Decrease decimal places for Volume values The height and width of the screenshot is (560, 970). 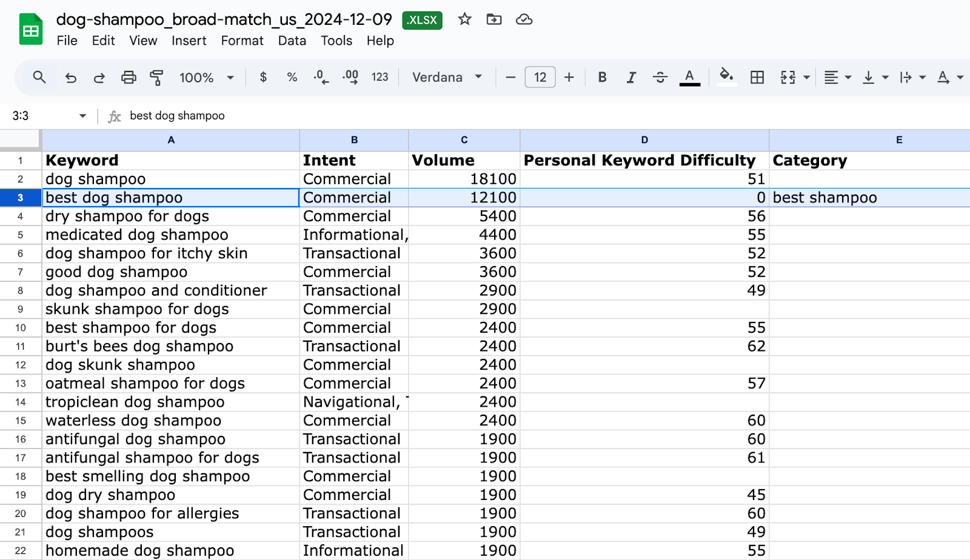coord(320,77)
